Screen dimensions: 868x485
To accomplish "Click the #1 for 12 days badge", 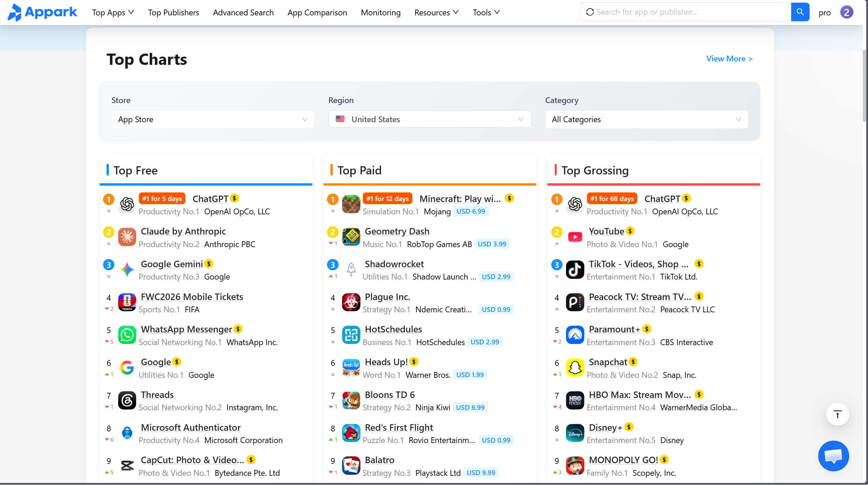I will [x=387, y=199].
